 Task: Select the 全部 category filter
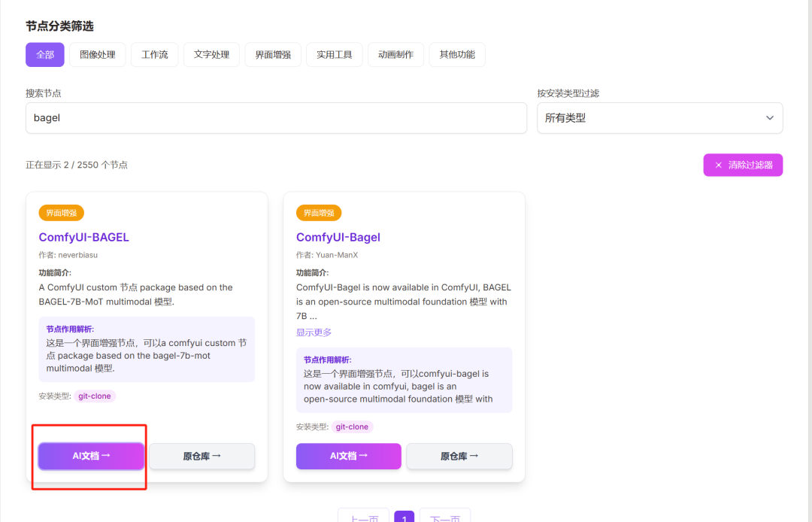pos(45,54)
